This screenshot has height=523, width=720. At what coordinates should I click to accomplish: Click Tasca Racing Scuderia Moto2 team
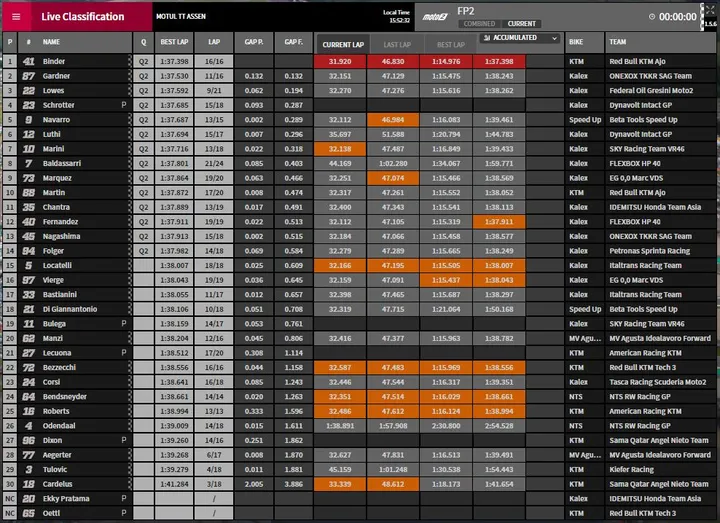click(658, 382)
